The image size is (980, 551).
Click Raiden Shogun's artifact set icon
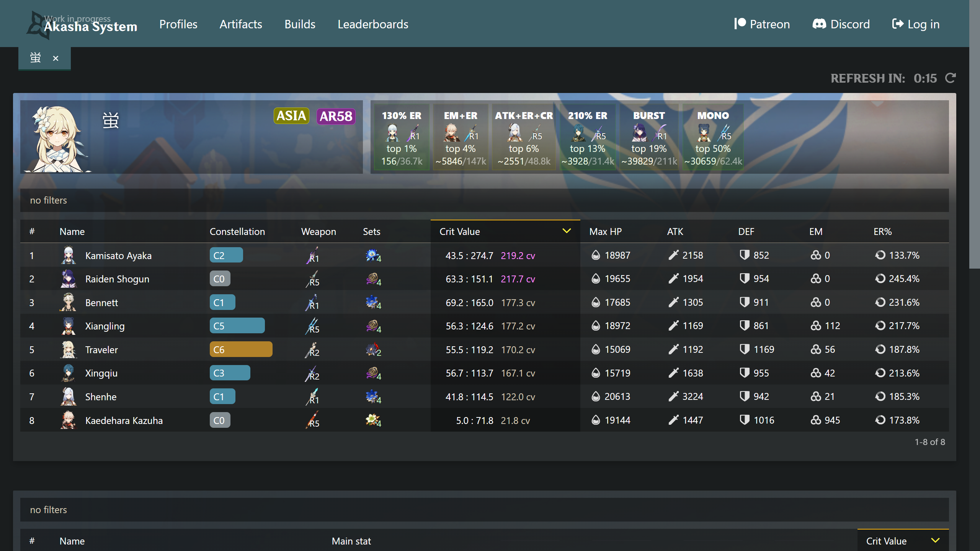coord(373,279)
